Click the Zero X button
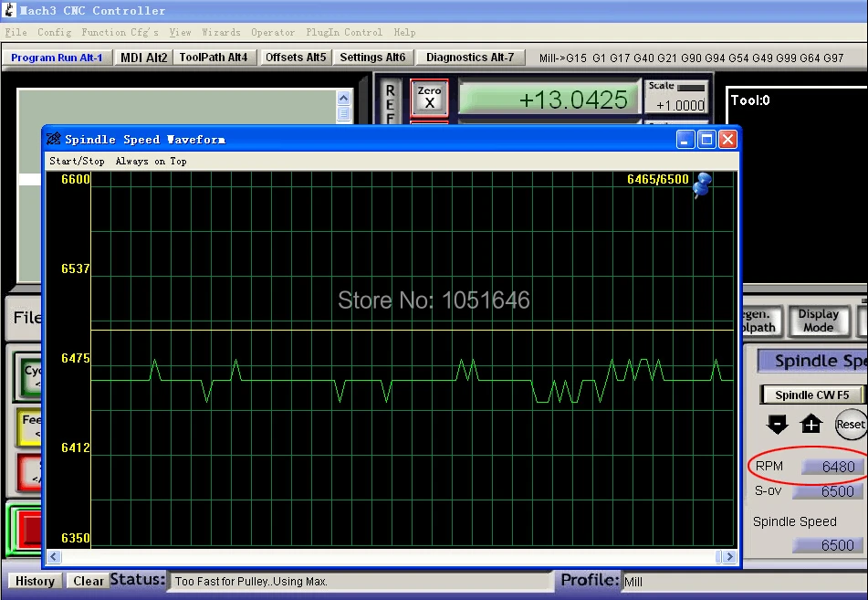This screenshot has width=868, height=600. pos(430,97)
